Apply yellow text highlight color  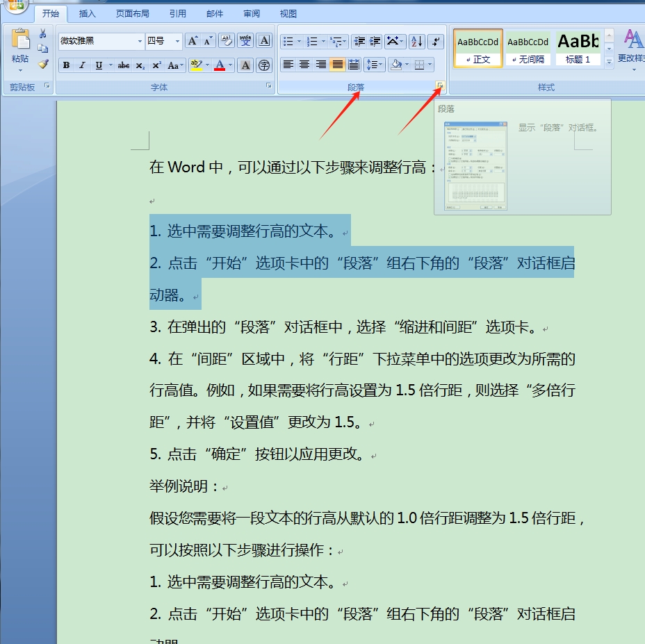click(x=196, y=65)
